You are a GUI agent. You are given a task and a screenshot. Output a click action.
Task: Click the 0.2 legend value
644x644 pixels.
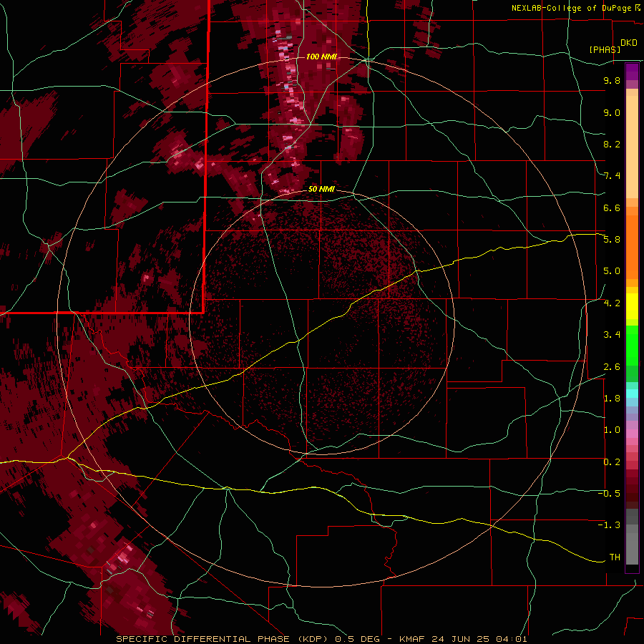(612, 462)
